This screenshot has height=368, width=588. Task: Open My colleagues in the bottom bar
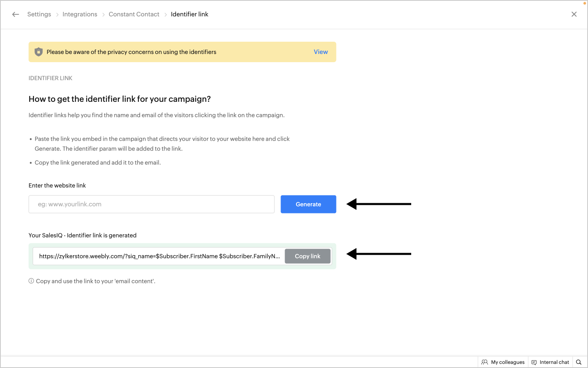click(x=503, y=362)
